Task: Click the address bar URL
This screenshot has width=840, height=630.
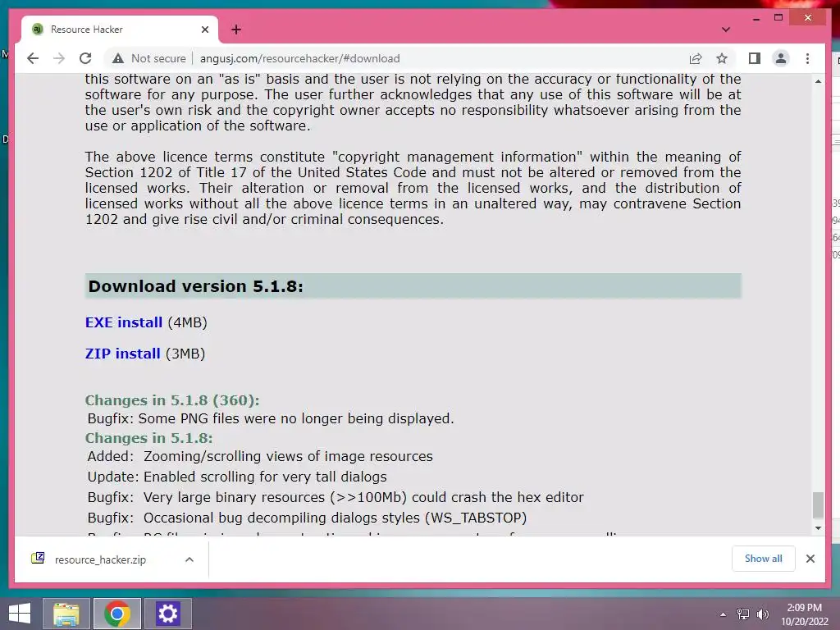Action: (x=300, y=58)
